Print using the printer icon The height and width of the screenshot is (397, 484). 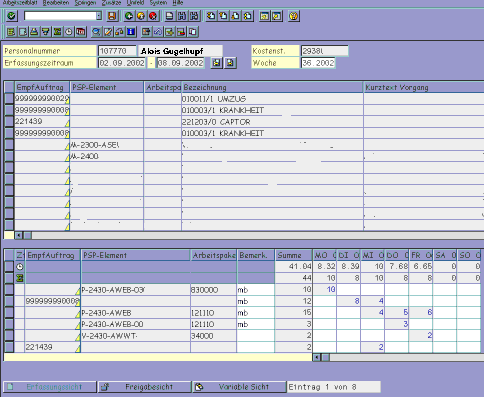[x=170, y=16]
